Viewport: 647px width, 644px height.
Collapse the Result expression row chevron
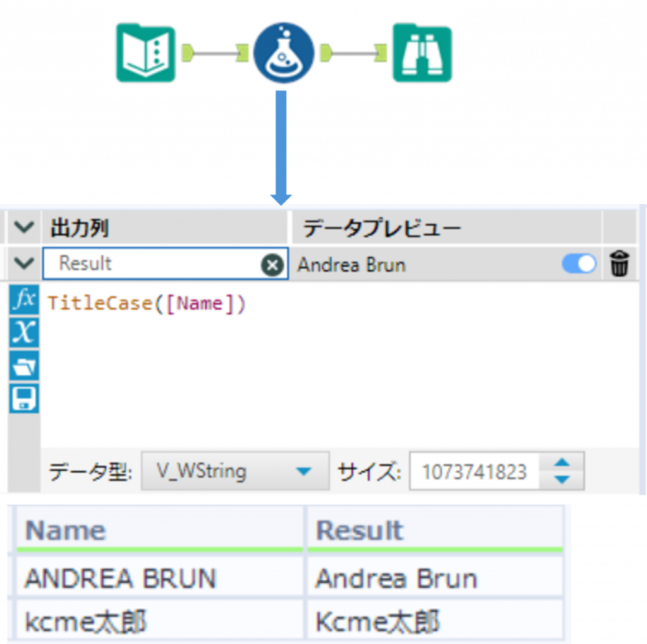pos(24,264)
